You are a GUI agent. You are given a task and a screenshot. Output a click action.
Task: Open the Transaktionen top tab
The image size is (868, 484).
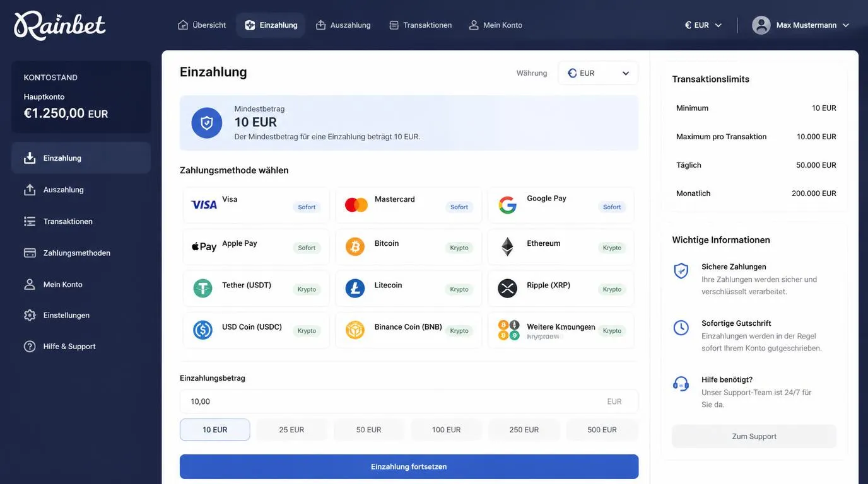click(x=421, y=25)
